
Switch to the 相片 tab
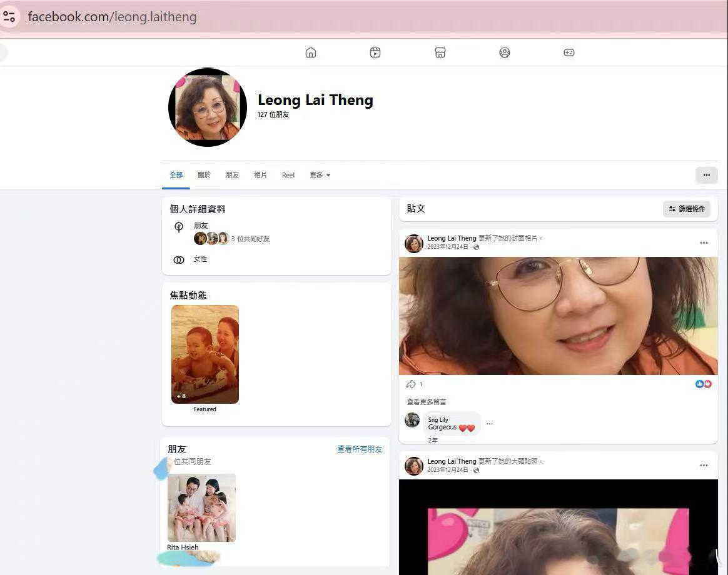260,175
